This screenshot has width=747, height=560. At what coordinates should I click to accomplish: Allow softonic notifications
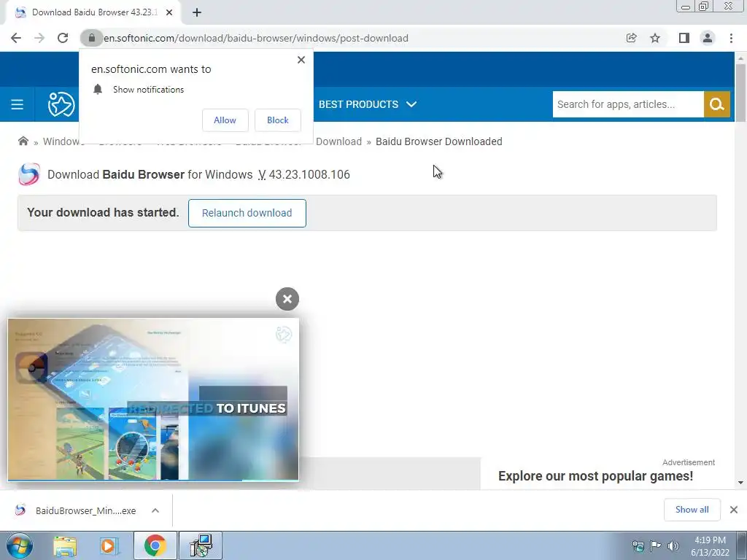tap(225, 120)
